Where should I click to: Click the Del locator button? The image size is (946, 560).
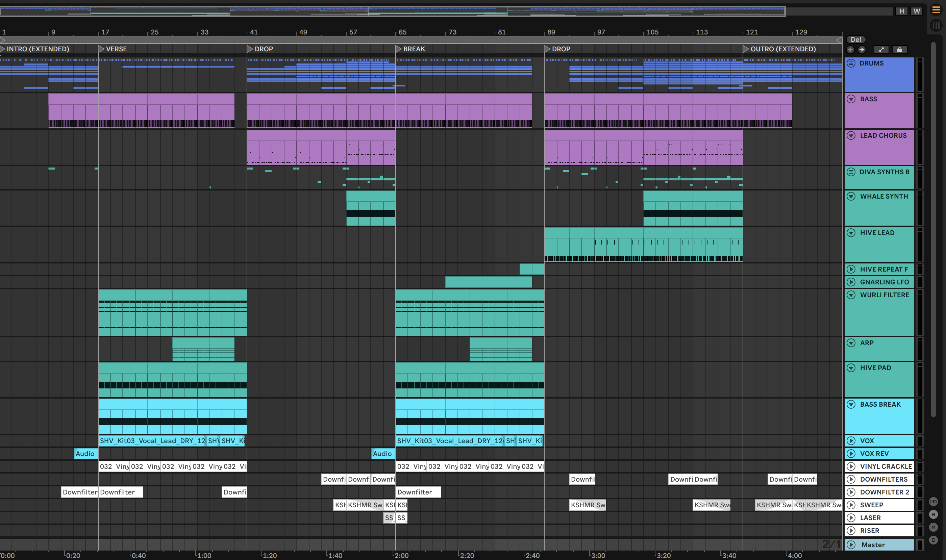click(856, 40)
